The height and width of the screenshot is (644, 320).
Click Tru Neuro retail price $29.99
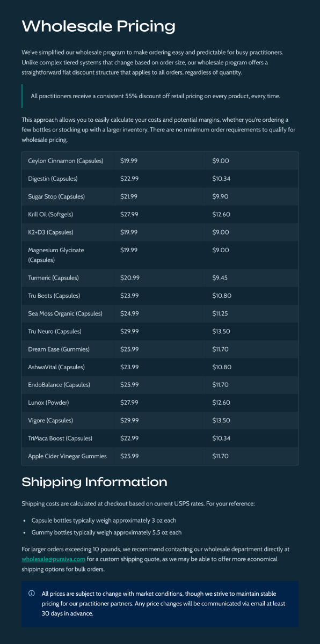129,332
